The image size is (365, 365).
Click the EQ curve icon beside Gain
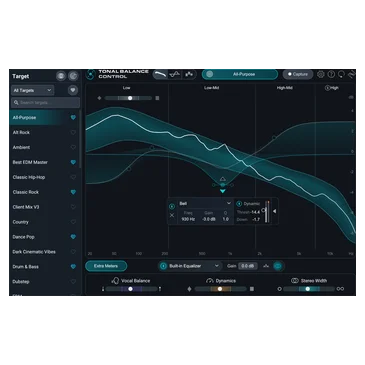pos(266,266)
